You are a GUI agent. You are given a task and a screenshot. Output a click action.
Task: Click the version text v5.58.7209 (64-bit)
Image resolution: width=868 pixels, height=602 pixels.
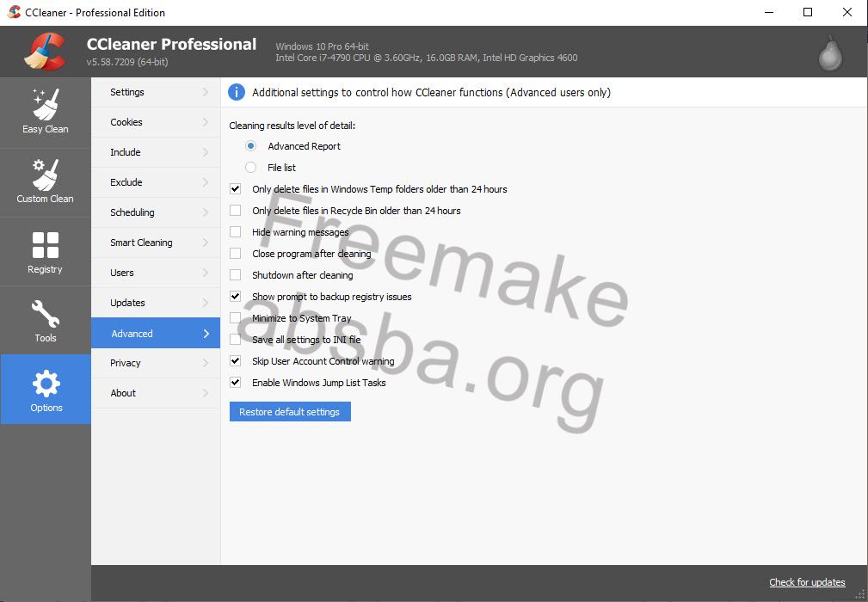coord(127,62)
